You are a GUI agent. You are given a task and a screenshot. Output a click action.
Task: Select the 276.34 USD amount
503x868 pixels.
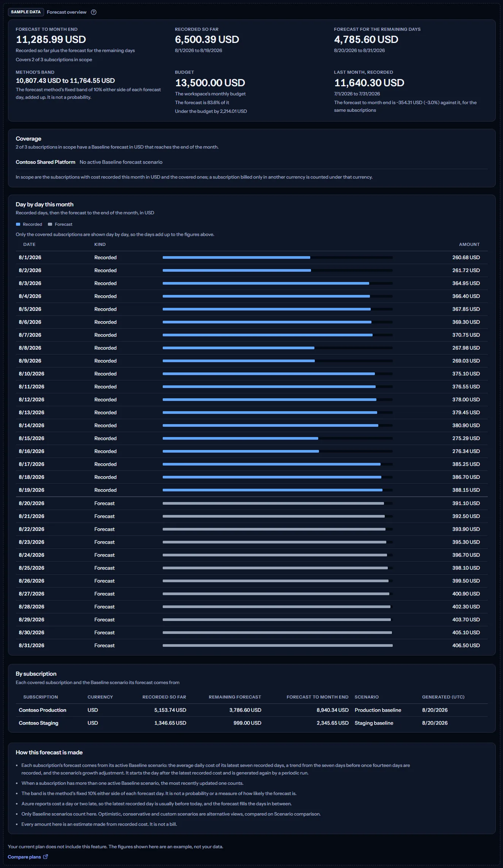tap(466, 451)
